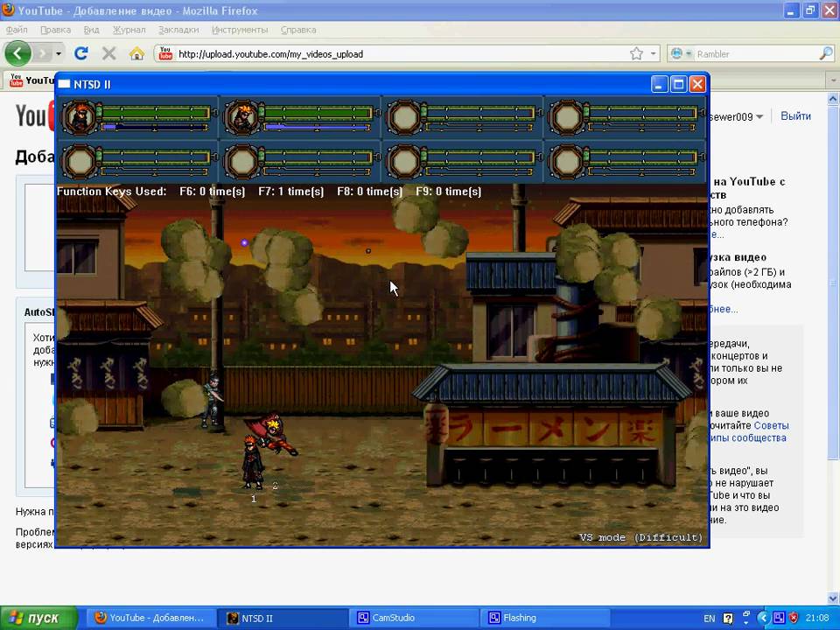Select the YouTube browser tab
This screenshot has width=840, height=630.
31,80
